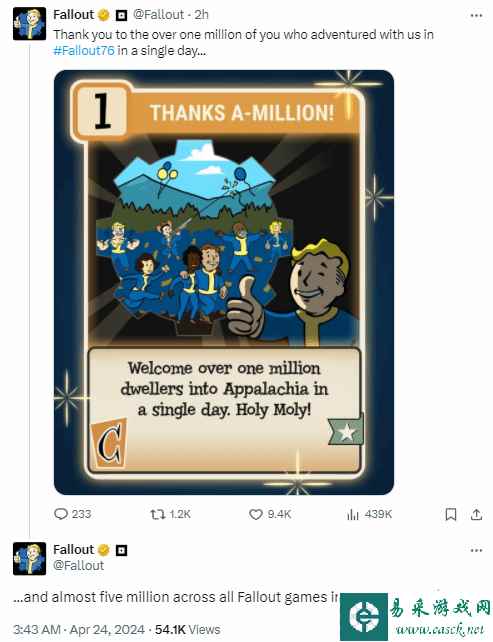Viewport: 493px width, 642px height.
Task: Open Fallout avatar on first tweet
Action: [x=29, y=24]
